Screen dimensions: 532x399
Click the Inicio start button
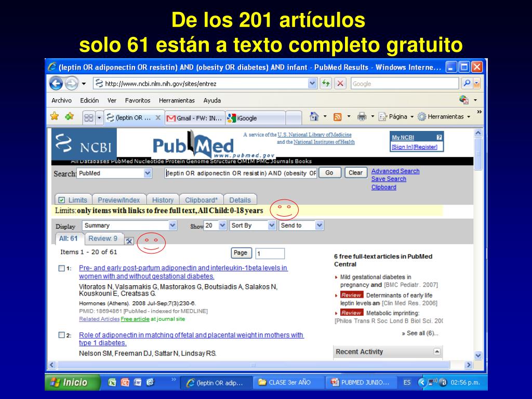click(x=72, y=382)
